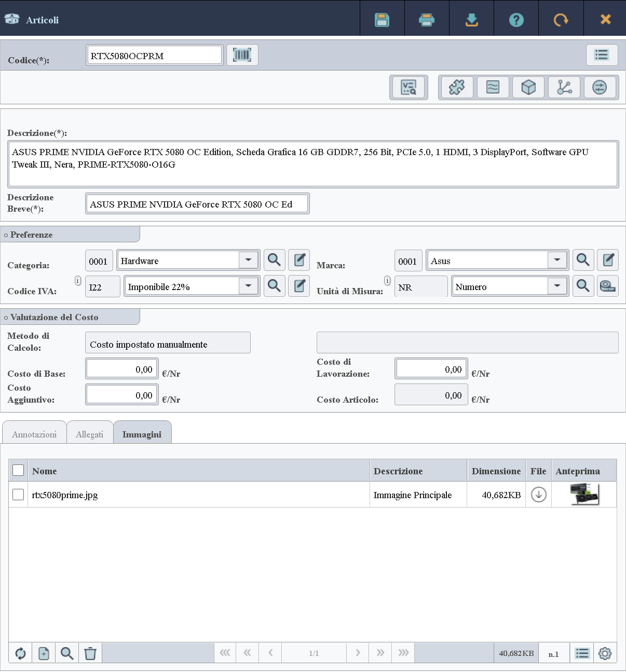Go to previous page

coord(270,653)
